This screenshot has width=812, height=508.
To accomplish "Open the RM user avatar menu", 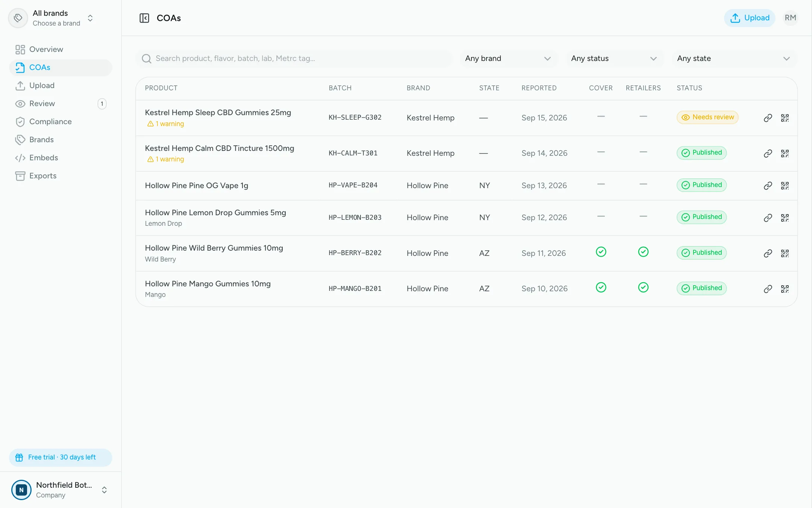I will [x=790, y=18].
